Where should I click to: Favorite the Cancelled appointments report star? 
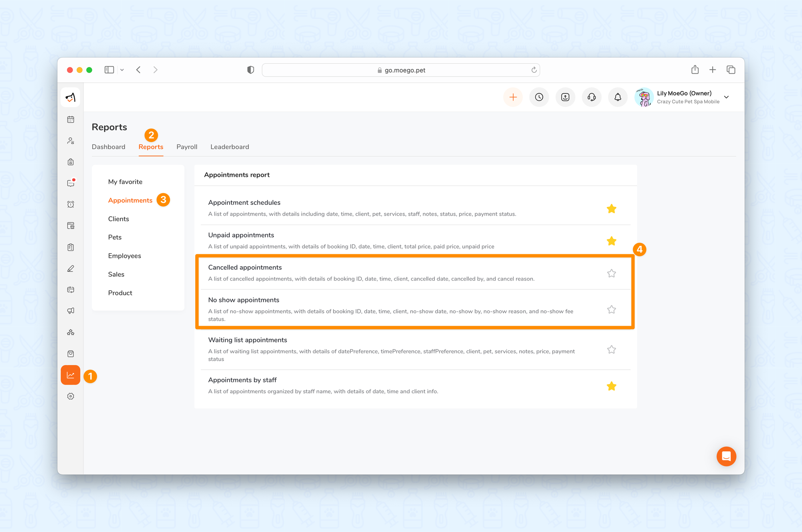point(611,273)
